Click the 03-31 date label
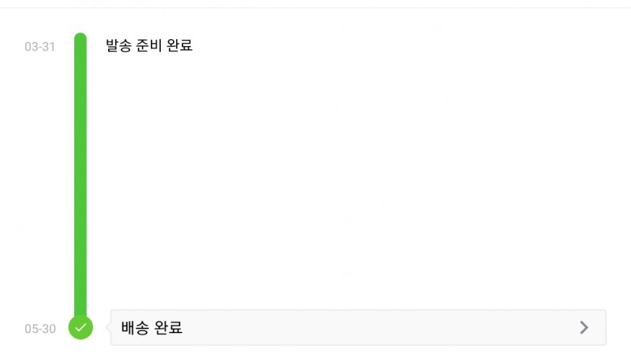 click(40, 47)
